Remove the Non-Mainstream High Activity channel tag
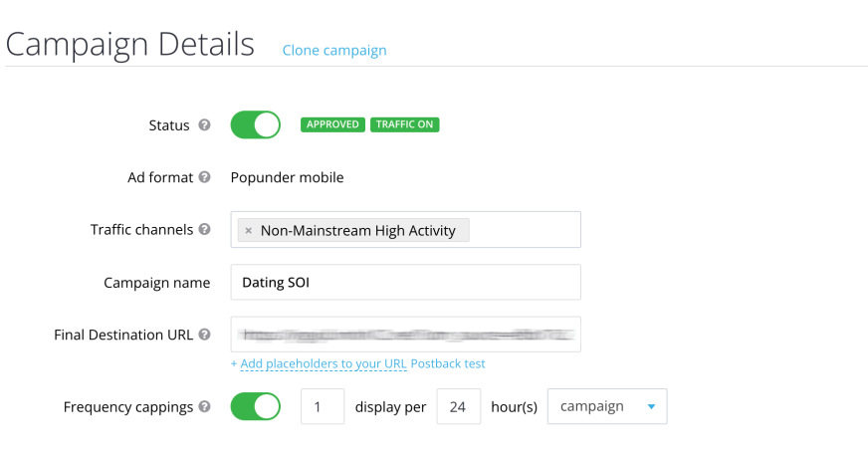Screen dimensions: 868x458 click(x=249, y=230)
